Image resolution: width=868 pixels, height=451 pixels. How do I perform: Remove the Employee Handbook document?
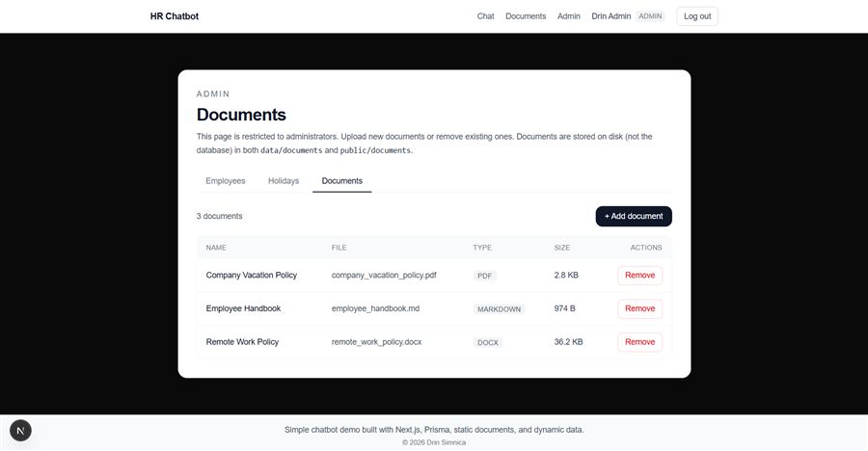(x=640, y=308)
